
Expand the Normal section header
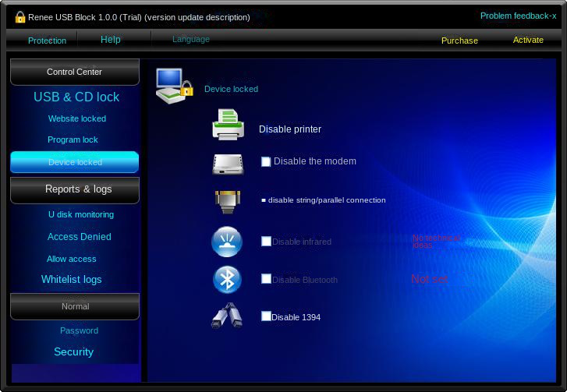[75, 306]
